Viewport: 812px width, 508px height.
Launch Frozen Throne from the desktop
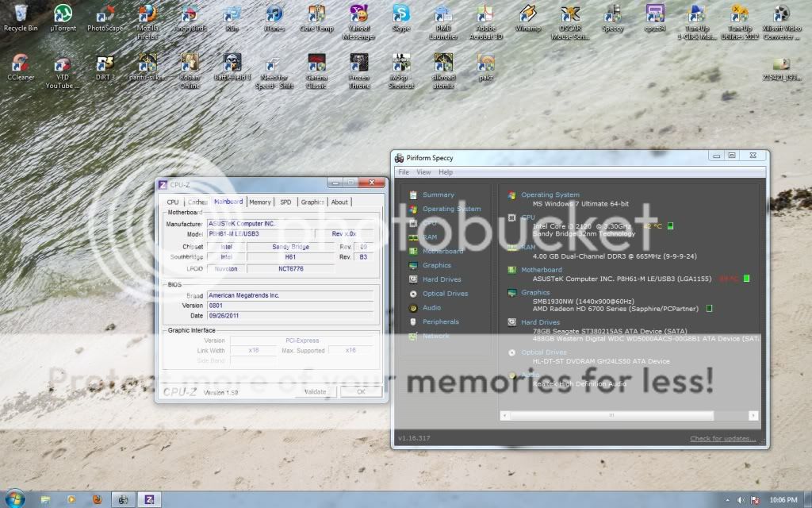pos(358,71)
